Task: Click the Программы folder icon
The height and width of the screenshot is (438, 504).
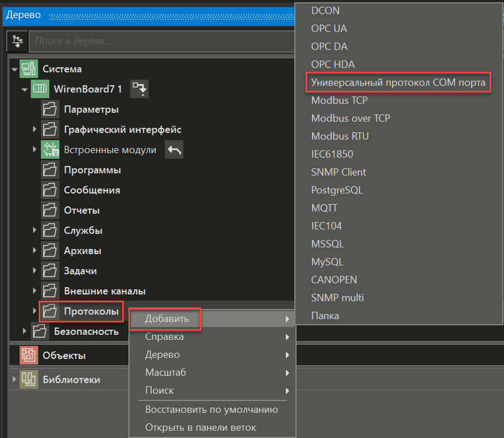Action: tap(50, 170)
